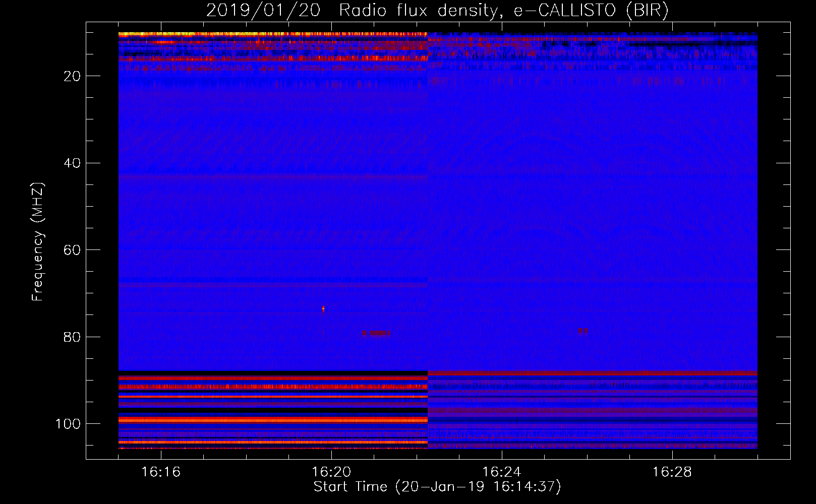Select the '20' frequency tick label
Viewport: 816px width, 504px height.
tap(72, 76)
